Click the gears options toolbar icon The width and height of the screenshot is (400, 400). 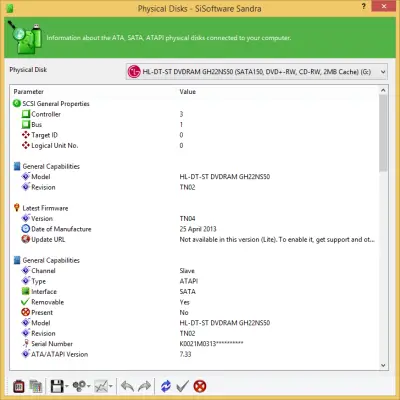(79, 386)
